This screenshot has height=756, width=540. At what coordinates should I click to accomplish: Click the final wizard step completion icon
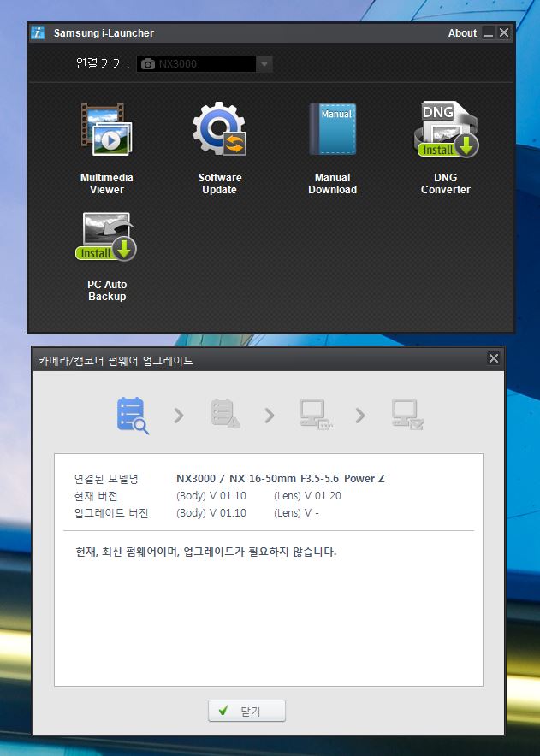point(406,415)
